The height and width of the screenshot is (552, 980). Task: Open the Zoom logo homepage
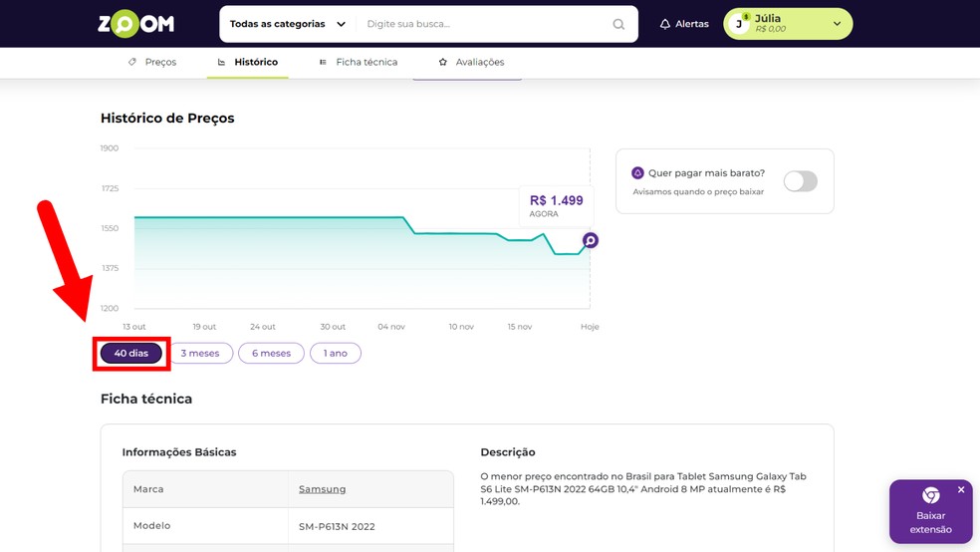[135, 24]
